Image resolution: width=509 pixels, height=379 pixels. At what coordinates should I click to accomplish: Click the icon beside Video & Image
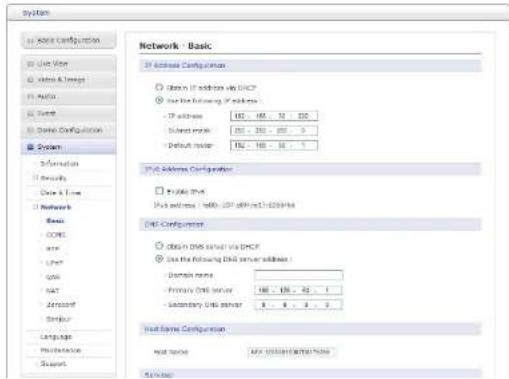coord(30,80)
